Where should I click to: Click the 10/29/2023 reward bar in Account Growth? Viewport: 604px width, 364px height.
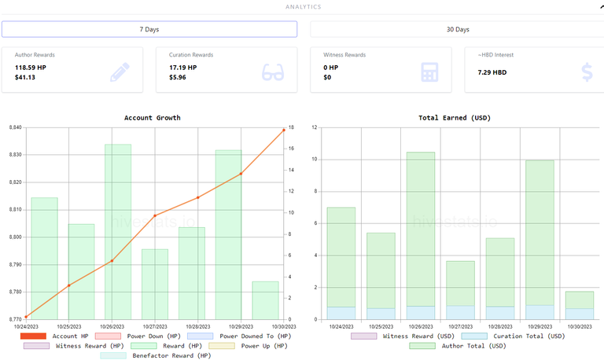point(228,234)
